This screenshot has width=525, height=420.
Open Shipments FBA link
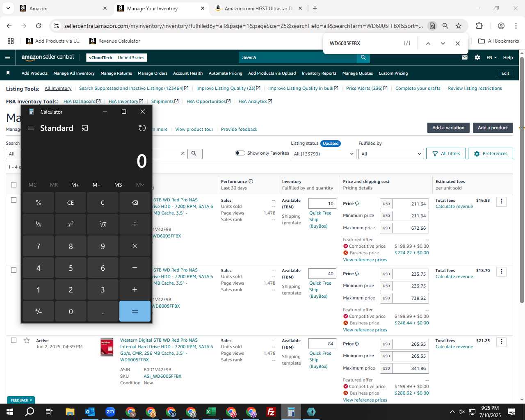tap(165, 101)
